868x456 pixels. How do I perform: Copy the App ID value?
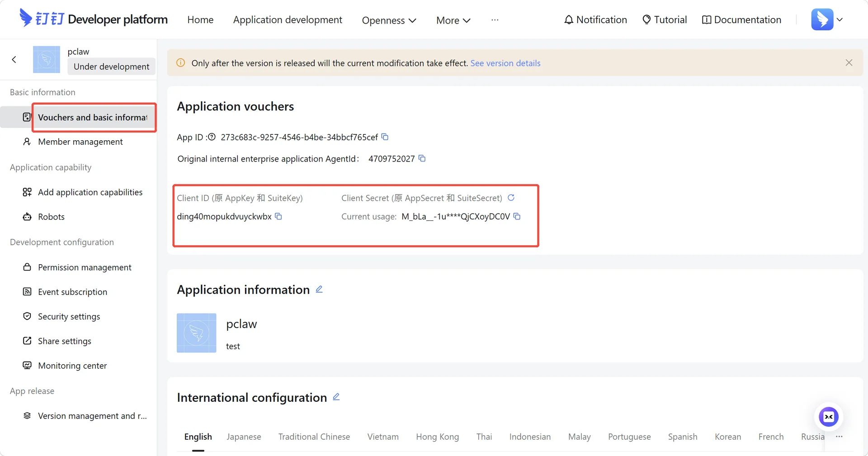385,137
